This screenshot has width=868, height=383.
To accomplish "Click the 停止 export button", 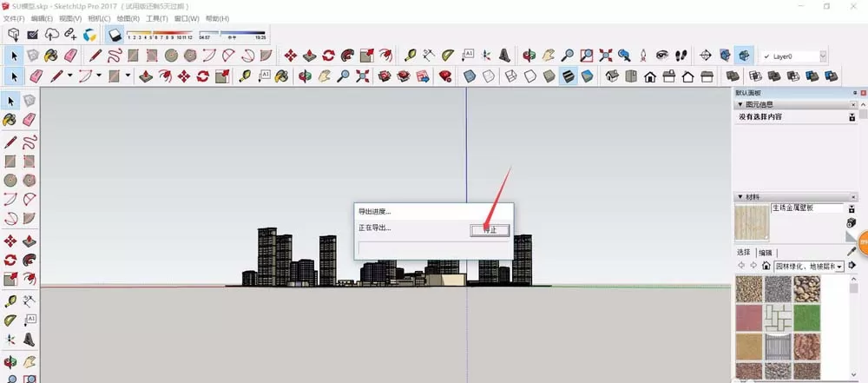I will coord(490,230).
